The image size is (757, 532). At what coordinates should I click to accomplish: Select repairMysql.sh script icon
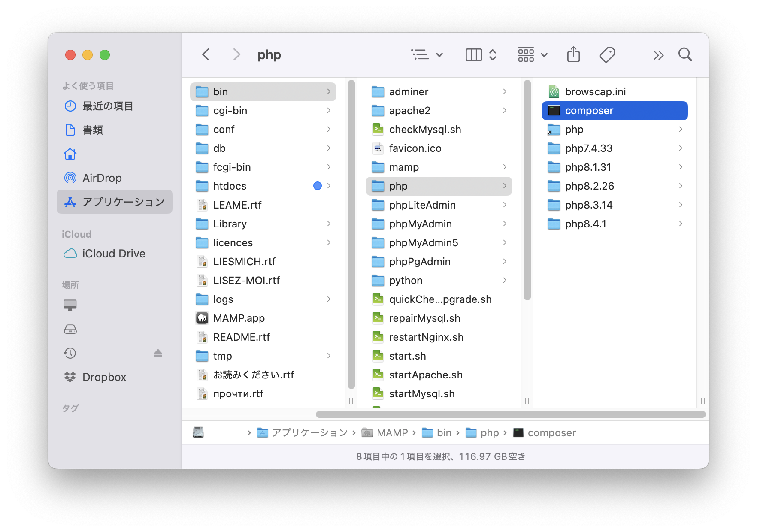pyautogui.click(x=378, y=318)
